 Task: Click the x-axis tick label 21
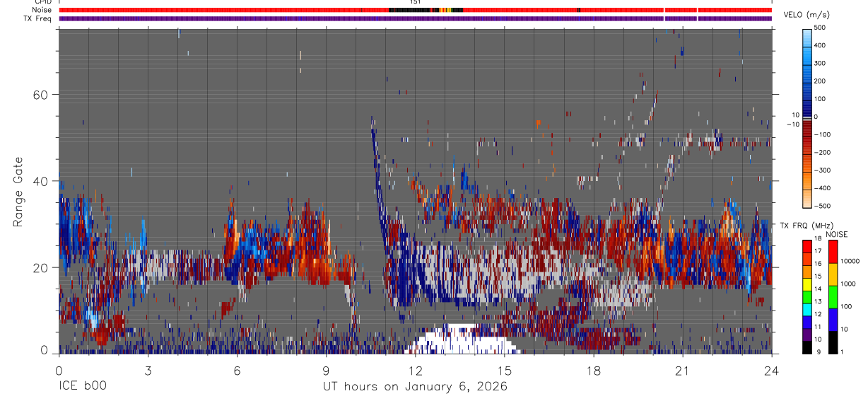pos(682,371)
